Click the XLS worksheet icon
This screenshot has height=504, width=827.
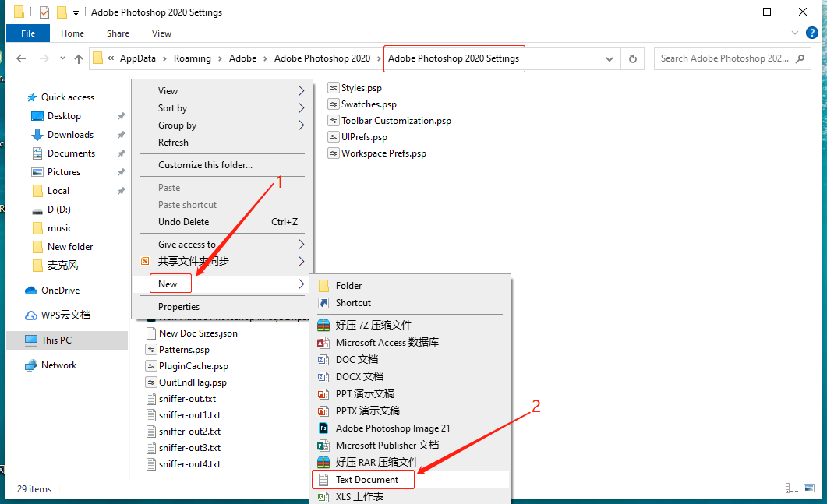pos(323,497)
